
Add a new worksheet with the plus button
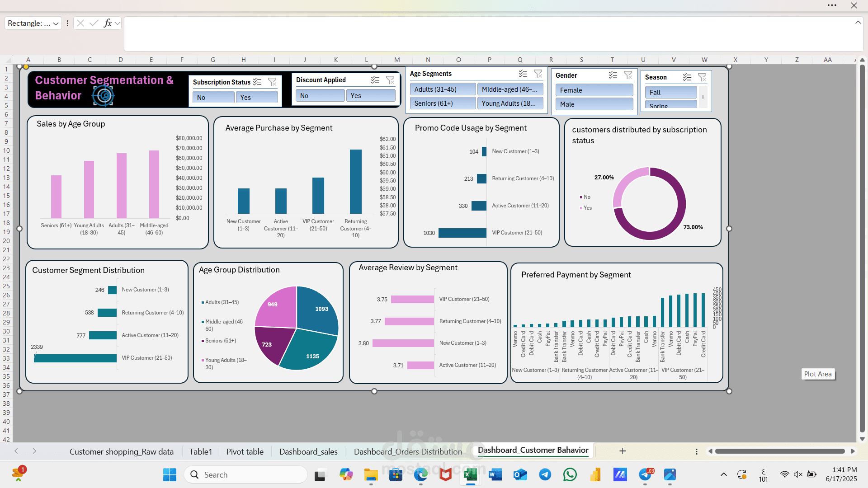point(623,451)
